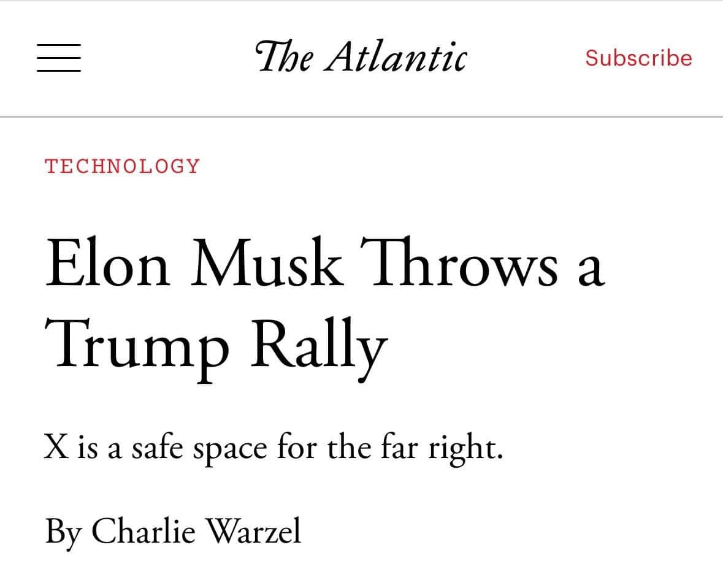
Task: Click the word "Elon" in the headline
Action: pos(108,264)
